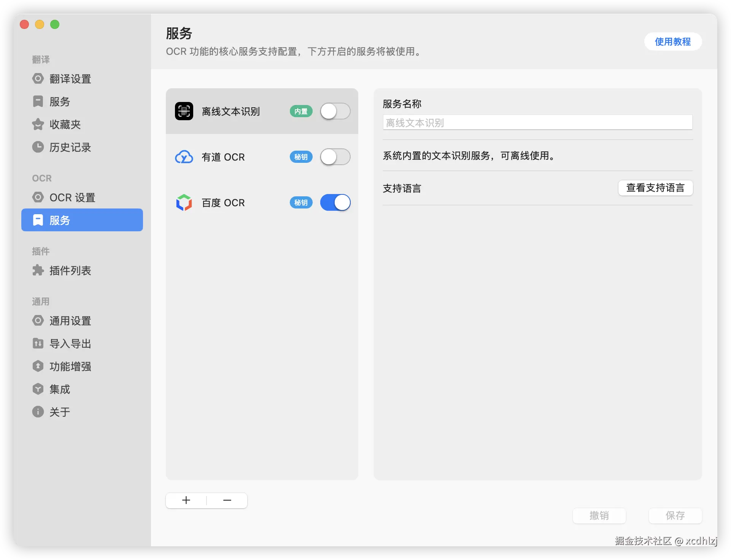Open 历史记录 history with clock icon
The height and width of the screenshot is (560, 731).
pos(70,147)
